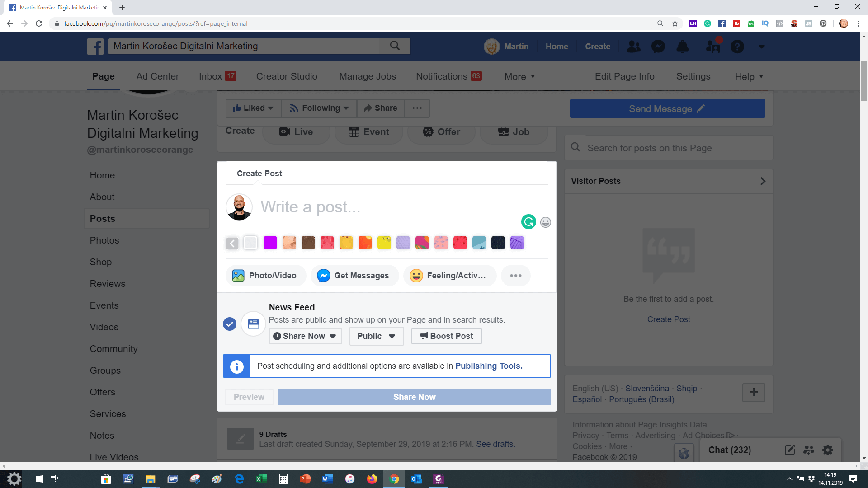The width and height of the screenshot is (868, 488).
Task: Open chat settings gear icon
Action: (x=828, y=450)
